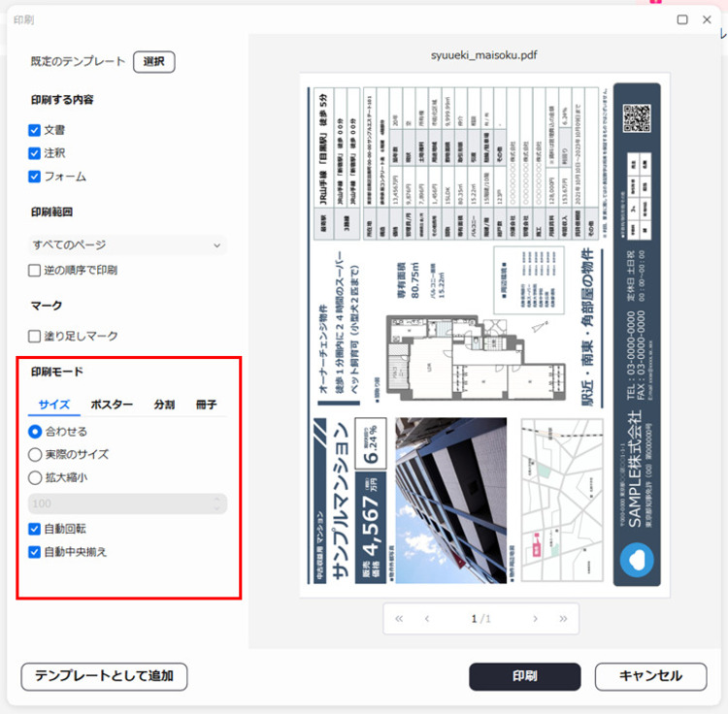728x714 pixels.
Task: Go to next preview page
Action: (x=535, y=618)
